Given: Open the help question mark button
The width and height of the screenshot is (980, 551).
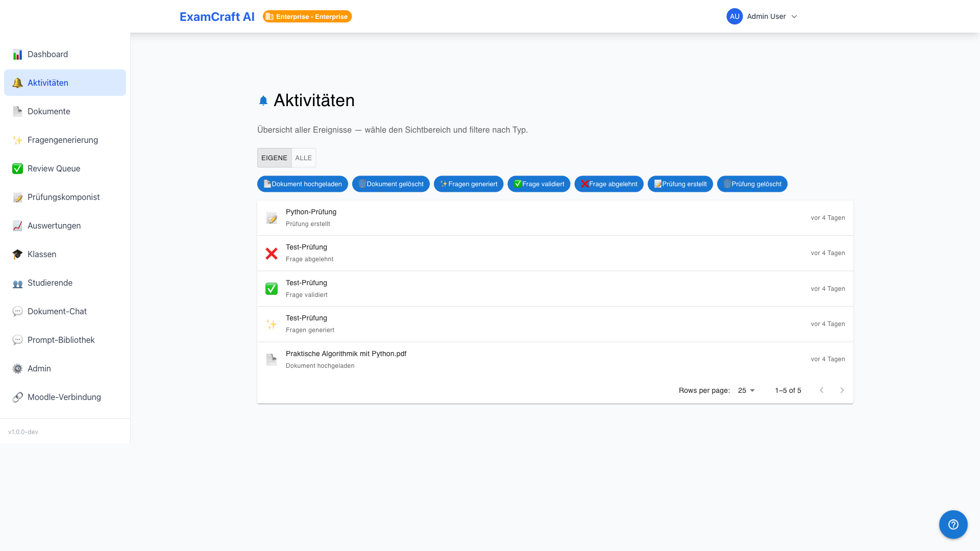Looking at the screenshot, I should click(953, 524).
